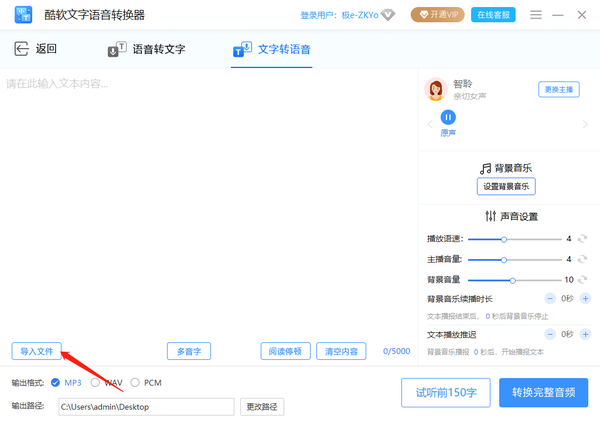Viewport: 600px width, 422px height.
Task: Click the music note icon by 背景音乐
Action: click(x=485, y=168)
